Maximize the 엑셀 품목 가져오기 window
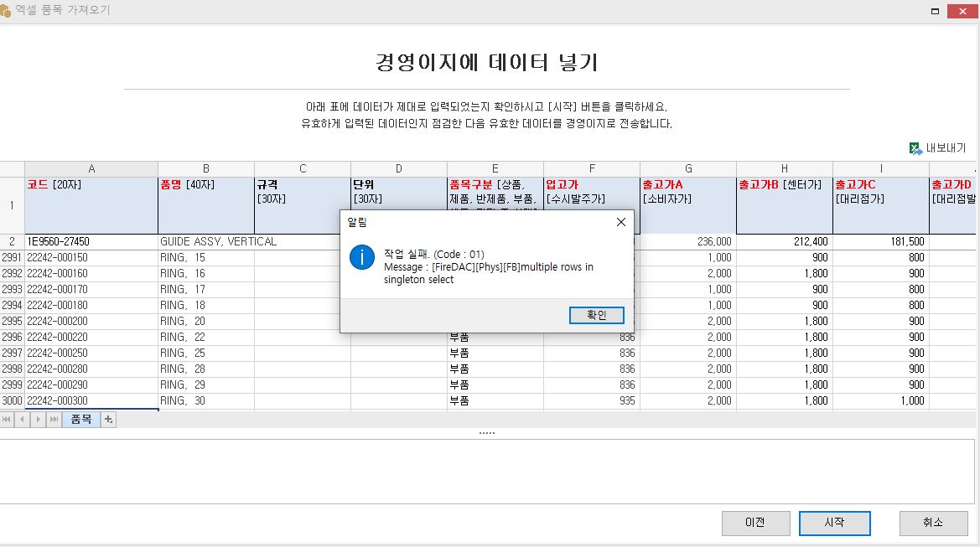This screenshot has height=547, width=980. (934, 11)
